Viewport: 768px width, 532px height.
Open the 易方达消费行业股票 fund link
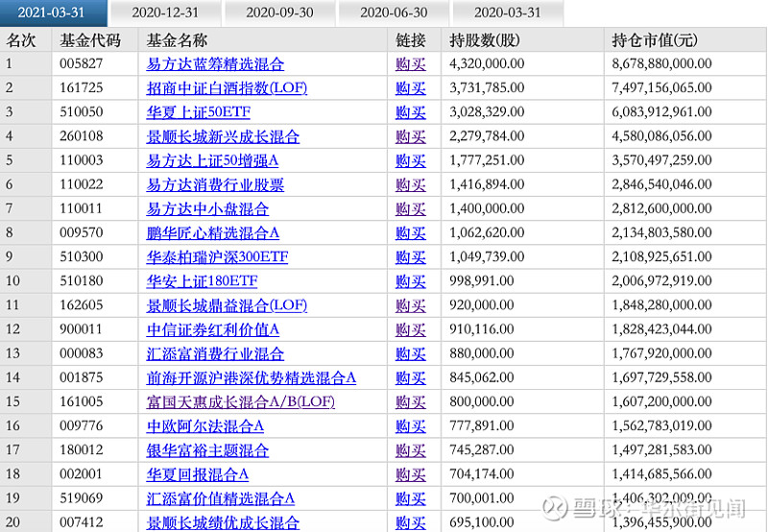coord(215,184)
